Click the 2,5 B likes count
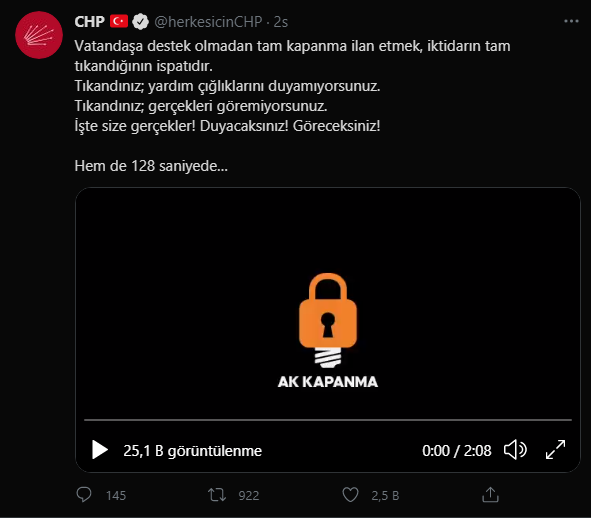This screenshot has width=591, height=518. tap(385, 495)
